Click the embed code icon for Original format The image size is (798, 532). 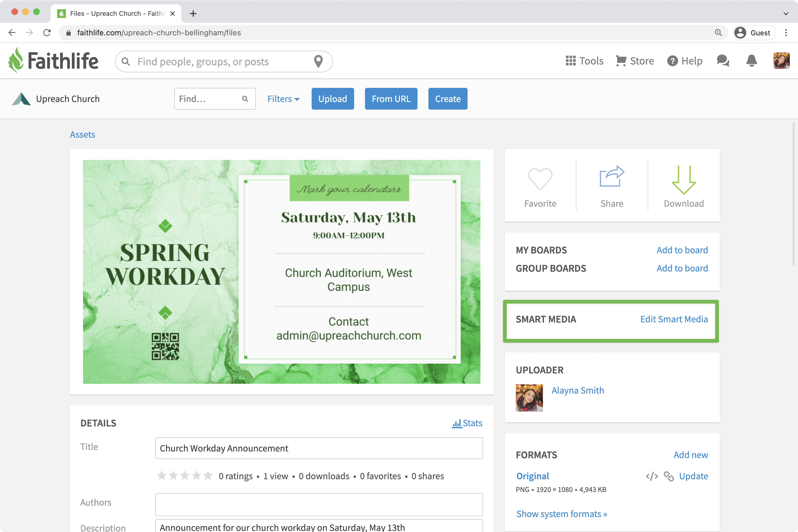coord(652,476)
